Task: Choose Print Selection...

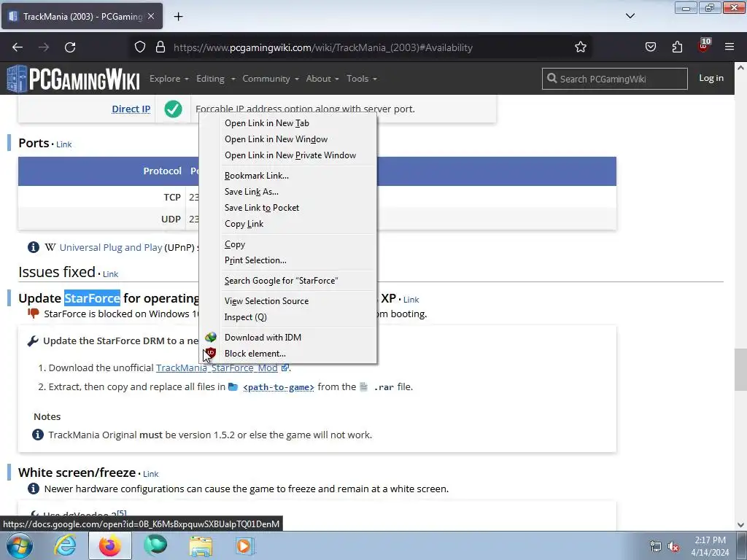Action: [287, 260]
